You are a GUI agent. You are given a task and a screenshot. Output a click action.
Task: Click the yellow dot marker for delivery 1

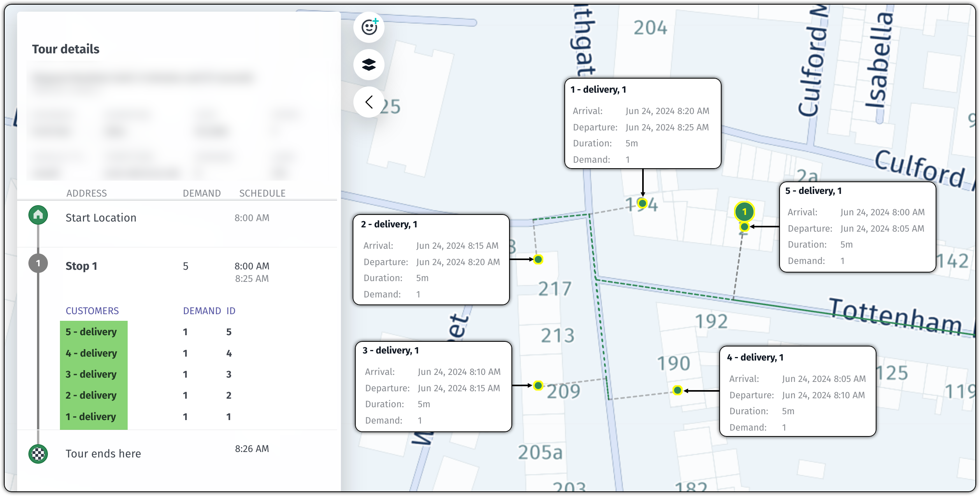[642, 203]
